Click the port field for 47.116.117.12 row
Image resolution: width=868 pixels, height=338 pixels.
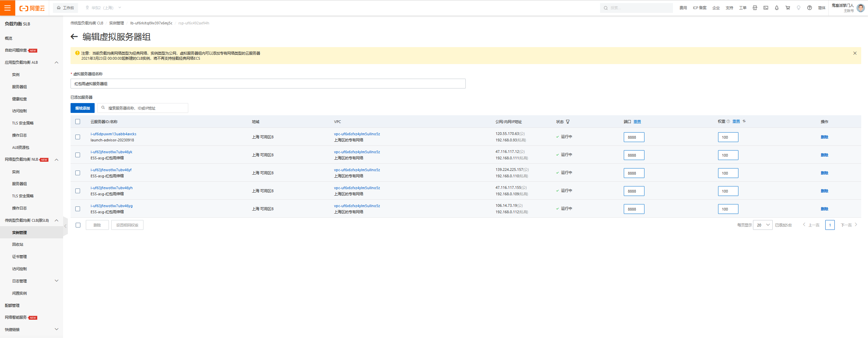[634, 155]
